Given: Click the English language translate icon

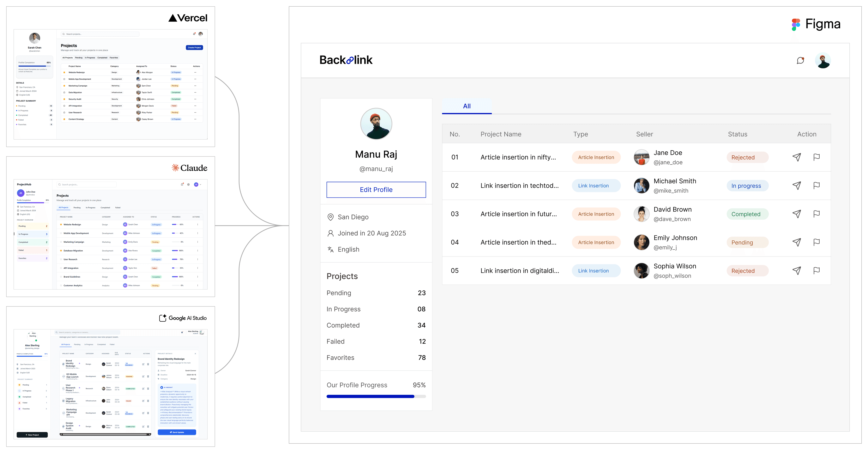Looking at the screenshot, I should tap(331, 249).
